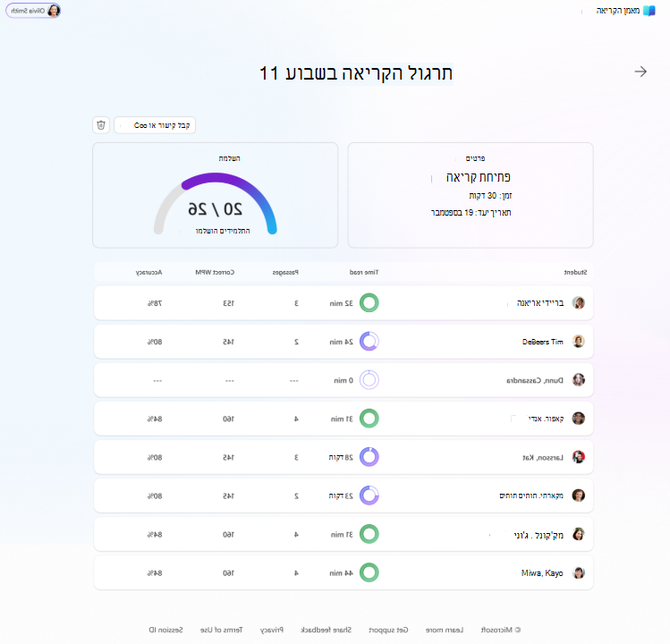
Task: Click the trash delete icon button
Action: pos(101,125)
